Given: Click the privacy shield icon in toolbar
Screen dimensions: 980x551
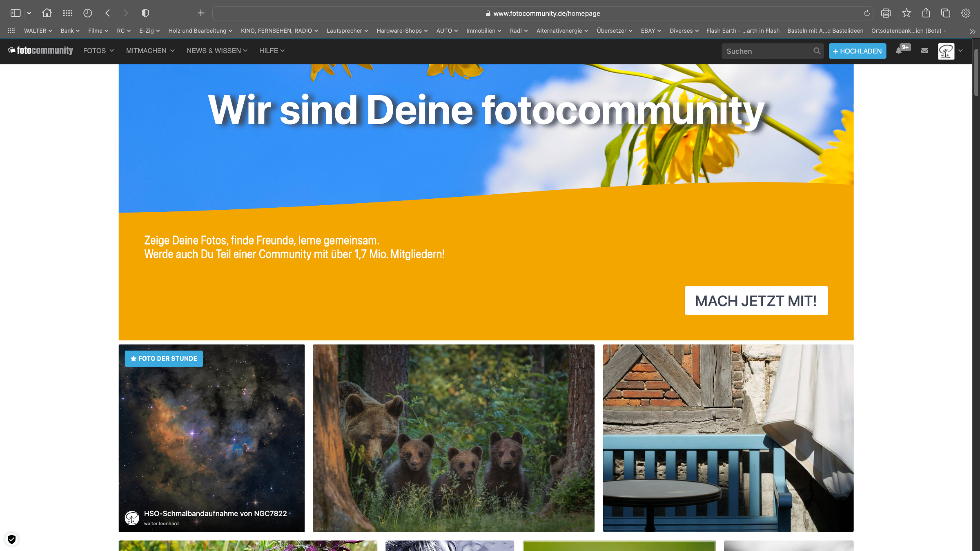Looking at the screenshot, I should pos(145,13).
